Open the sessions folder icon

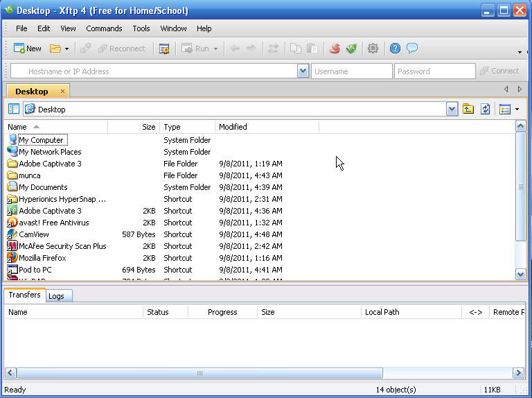click(x=55, y=49)
